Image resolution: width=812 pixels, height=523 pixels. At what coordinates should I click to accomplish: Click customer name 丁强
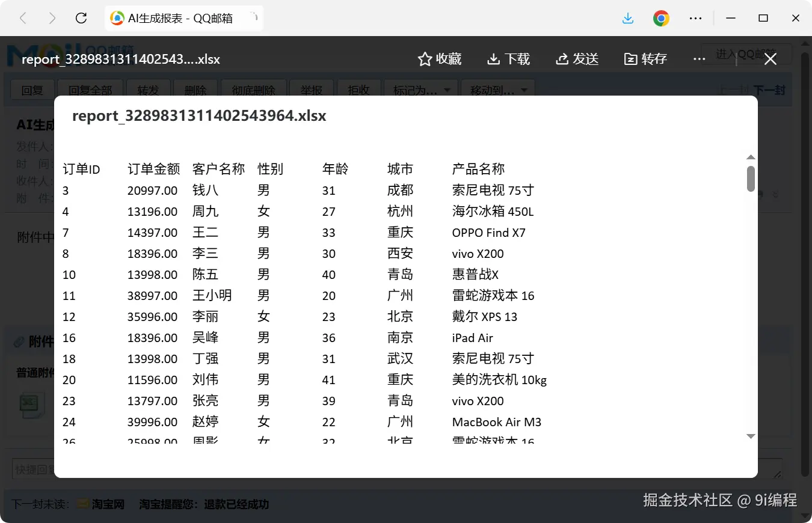coord(205,359)
